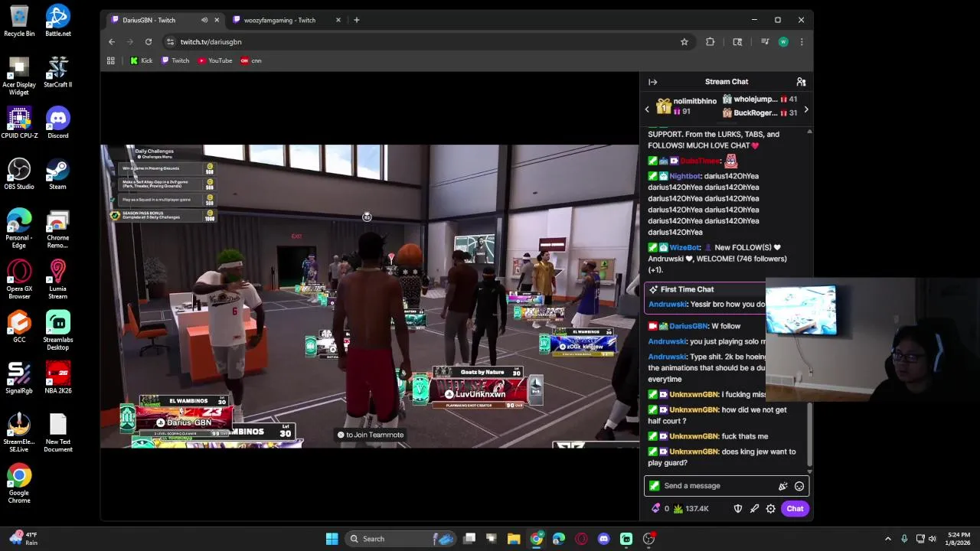Open channel points 137.4K balance
980x551 pixels.
click(x=691, y=508)
